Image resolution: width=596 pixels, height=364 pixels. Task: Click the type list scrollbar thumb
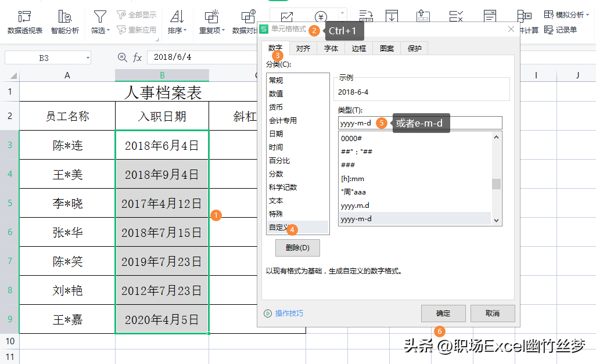[x=496, y=184]
